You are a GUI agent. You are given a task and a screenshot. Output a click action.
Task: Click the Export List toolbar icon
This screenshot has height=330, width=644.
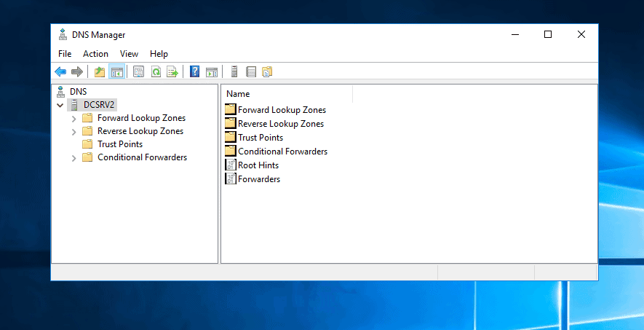[x=172, y=72]
